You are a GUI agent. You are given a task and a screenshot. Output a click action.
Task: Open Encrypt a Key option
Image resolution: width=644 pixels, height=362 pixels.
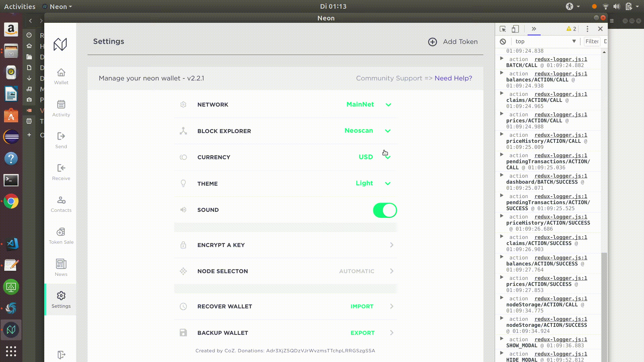click(x=285, y=245)
